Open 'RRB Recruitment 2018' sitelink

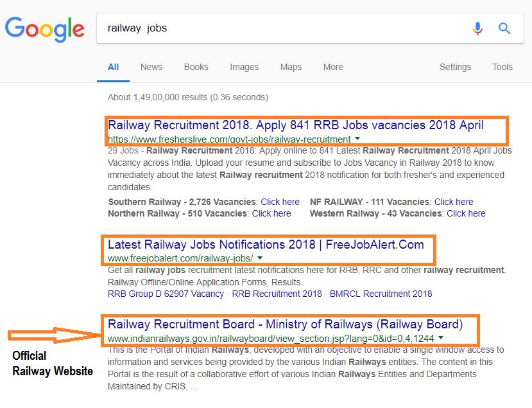pyautogui.click(x=277, y=294)
